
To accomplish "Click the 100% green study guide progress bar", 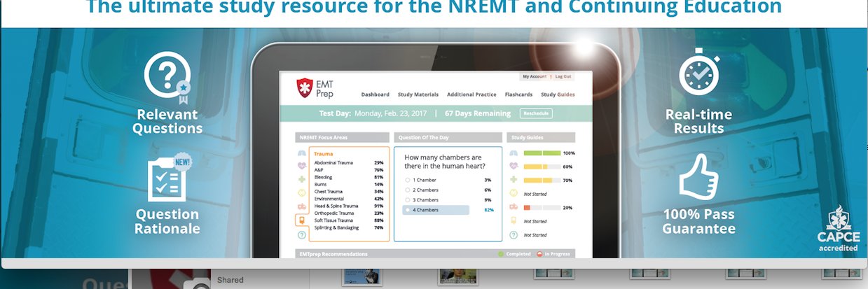I will point(542,153).
